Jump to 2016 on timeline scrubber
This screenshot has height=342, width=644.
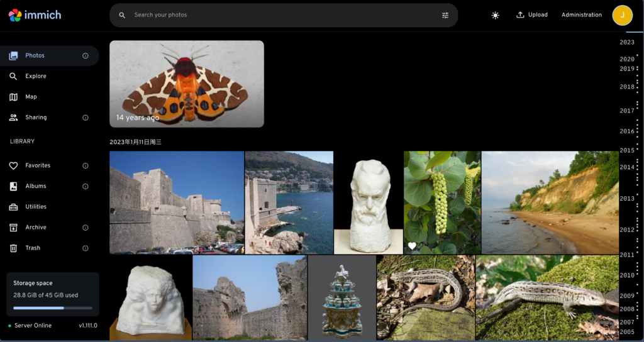(x=627, y=131)
